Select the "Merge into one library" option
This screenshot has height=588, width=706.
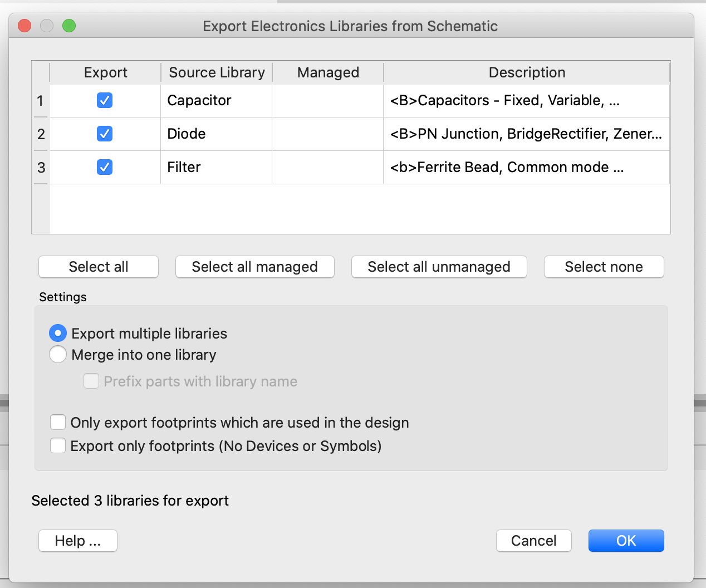[x=58, y=355]
